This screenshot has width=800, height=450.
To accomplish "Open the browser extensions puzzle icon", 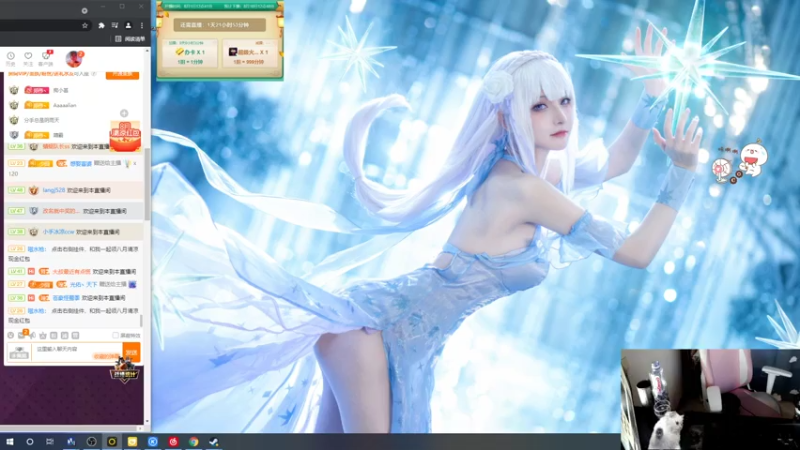I will tap(101, 26).
